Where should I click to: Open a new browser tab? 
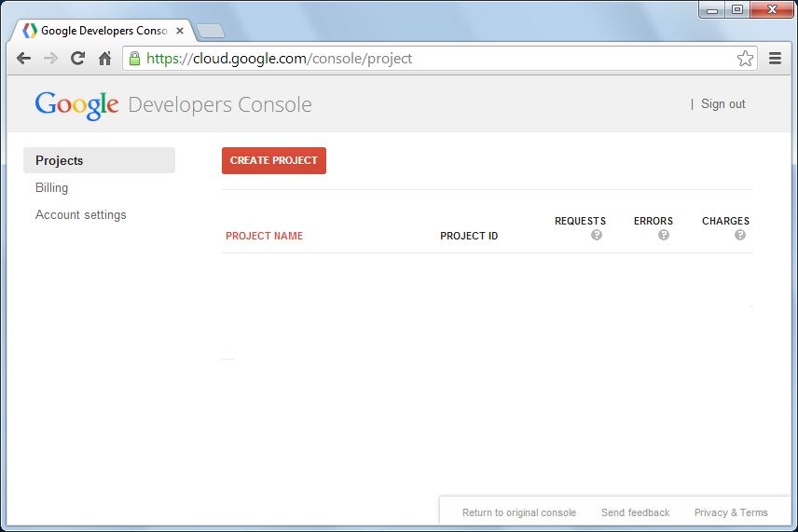211,32
